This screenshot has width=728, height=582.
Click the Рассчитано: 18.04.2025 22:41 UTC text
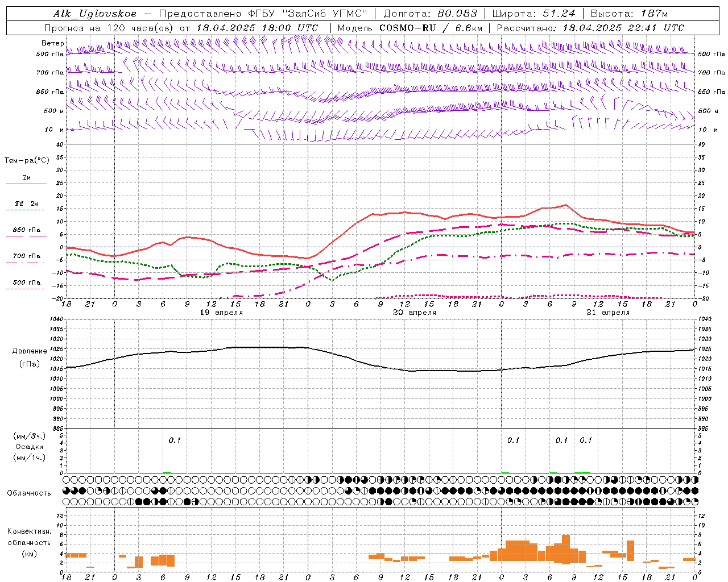tap(590, 28)
